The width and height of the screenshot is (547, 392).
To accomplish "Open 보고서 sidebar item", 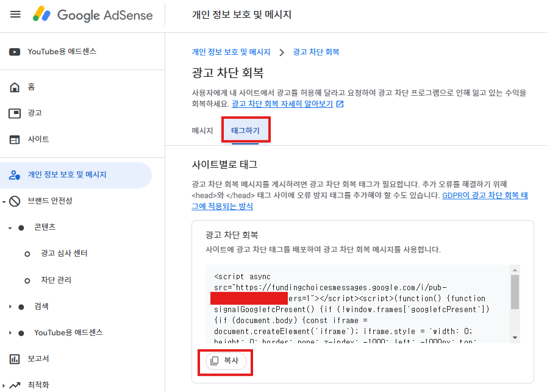I will click(x=38, y=358).
